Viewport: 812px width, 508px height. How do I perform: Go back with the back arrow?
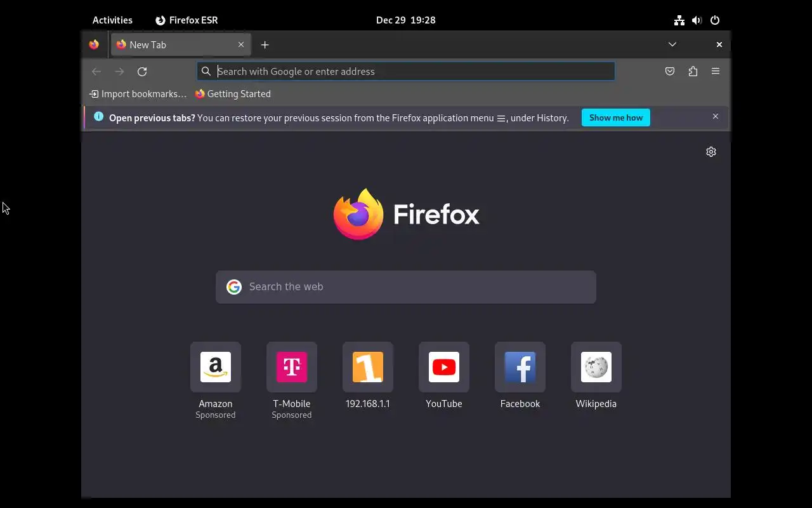point(96,71)
